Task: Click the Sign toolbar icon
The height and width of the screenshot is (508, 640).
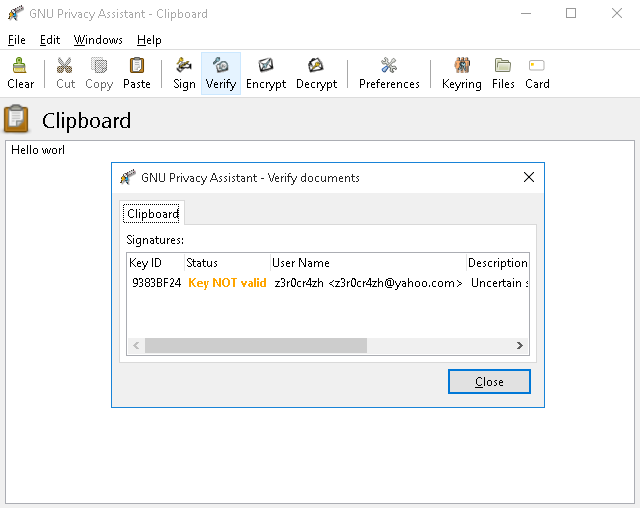Action: (184, 65)
